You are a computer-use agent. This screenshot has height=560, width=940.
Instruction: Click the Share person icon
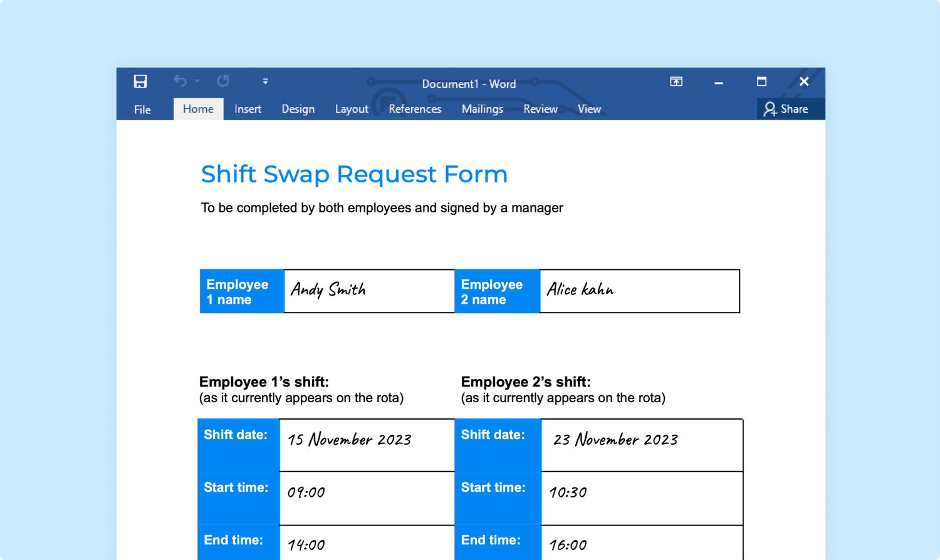pos(770,108)
